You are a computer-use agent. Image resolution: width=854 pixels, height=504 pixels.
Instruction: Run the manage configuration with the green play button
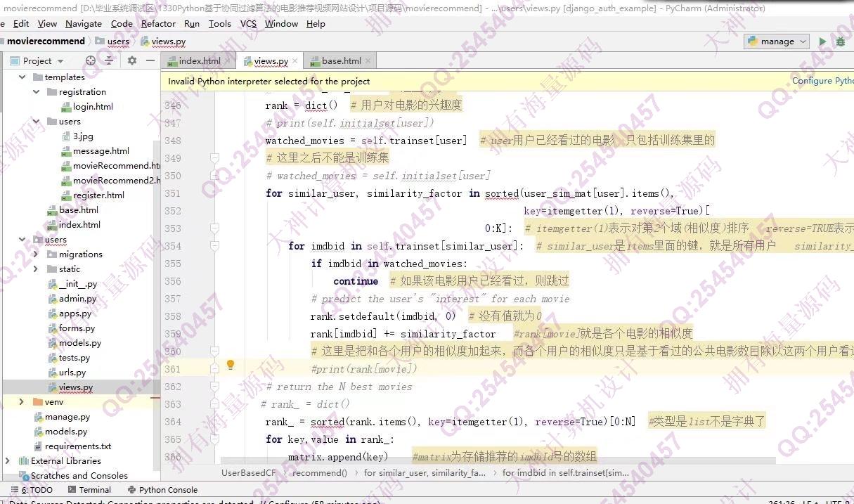[x=822, y=41]
